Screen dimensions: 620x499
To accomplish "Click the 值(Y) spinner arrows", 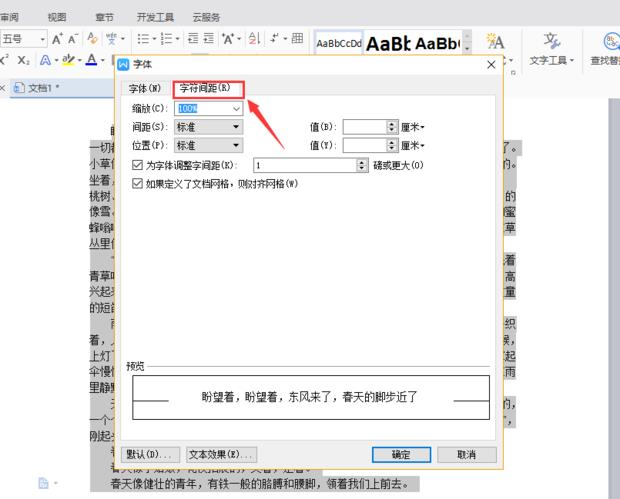I will pyautogui.click(x=391, y=145).
